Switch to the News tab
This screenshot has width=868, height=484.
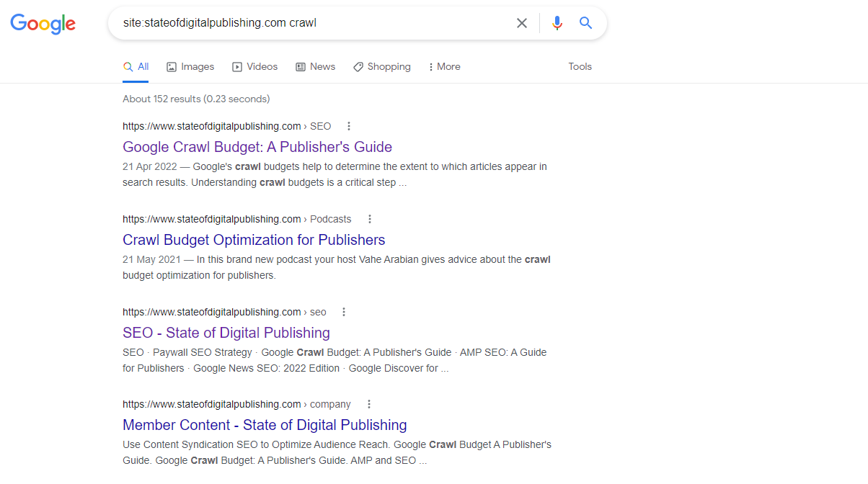(315, 66)
